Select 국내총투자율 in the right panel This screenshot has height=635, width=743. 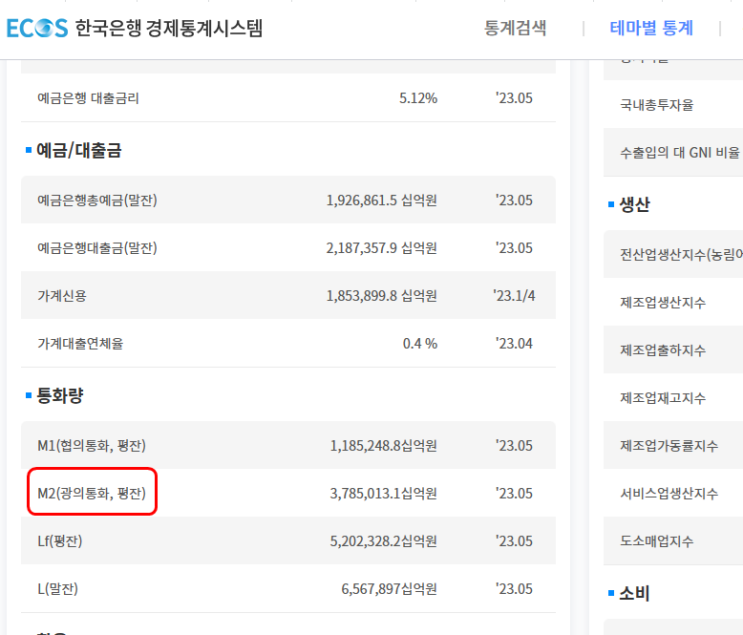(x=657, y=105)
